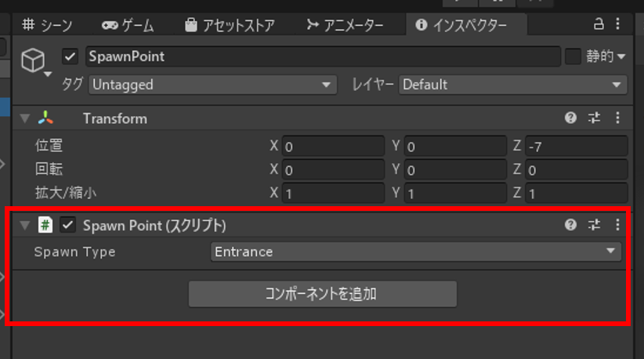Uncheck the Spawn Point script enabled checkbox
Screen dimensions: 644x359
68,226
